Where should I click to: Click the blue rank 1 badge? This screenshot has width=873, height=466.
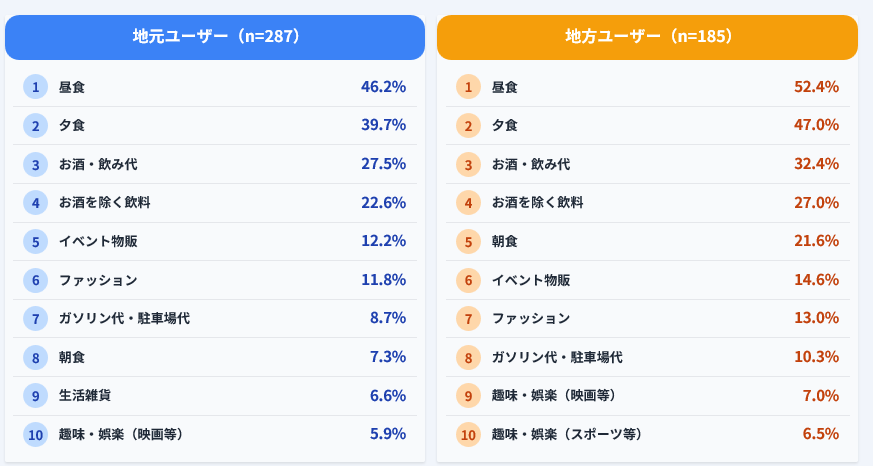[x=35, y=87]
